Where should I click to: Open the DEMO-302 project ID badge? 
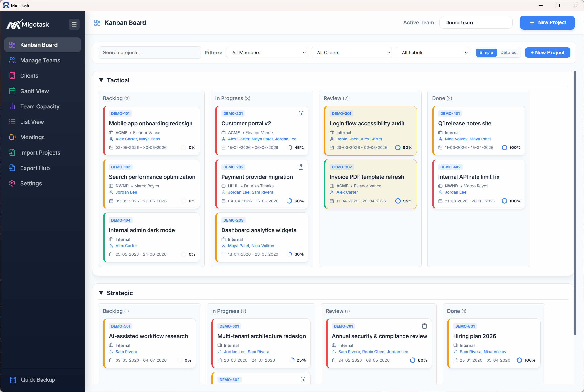click(341, 167)
